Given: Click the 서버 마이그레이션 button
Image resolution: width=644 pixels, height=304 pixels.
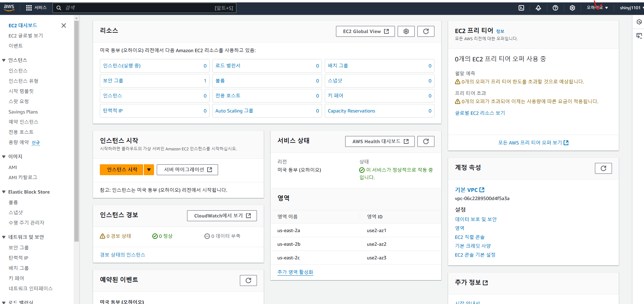Looking at the screenshot, I should pyautogui.click(x=187, y=170).
